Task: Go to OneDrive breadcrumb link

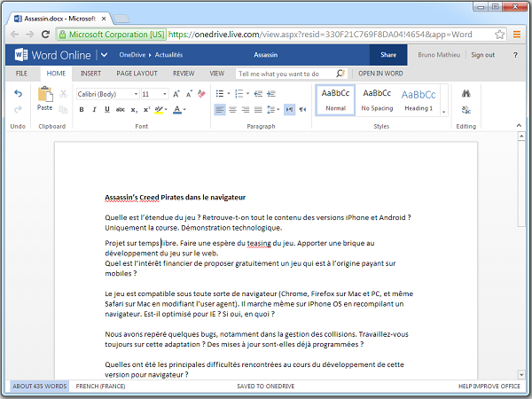Action: pyautogui.click(x=132, y=55)
